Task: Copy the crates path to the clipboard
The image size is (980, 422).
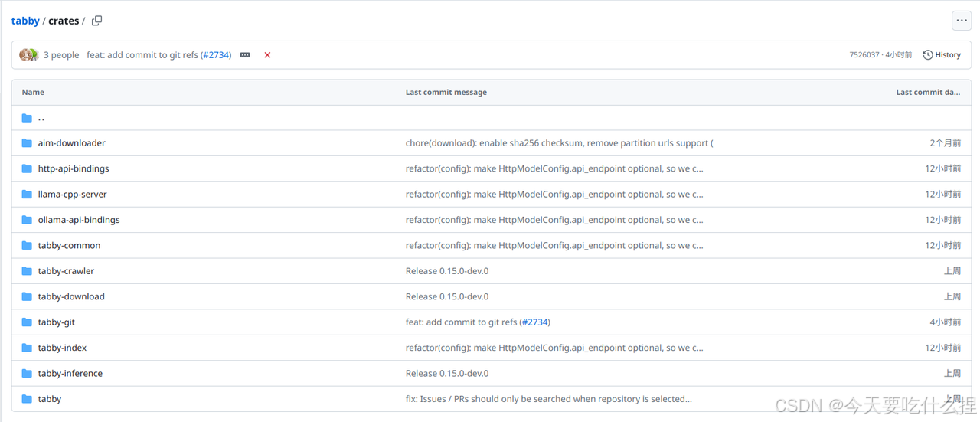Action: (x=96, y=21)
